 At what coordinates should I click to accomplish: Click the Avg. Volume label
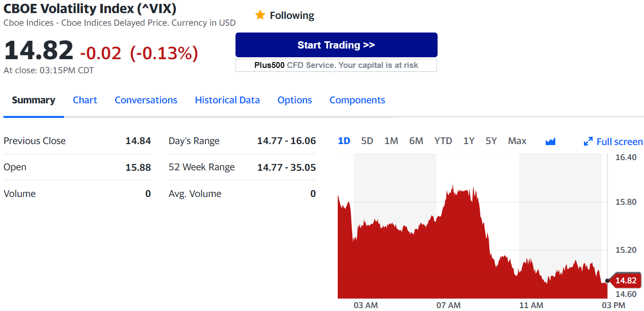(195, 194)
